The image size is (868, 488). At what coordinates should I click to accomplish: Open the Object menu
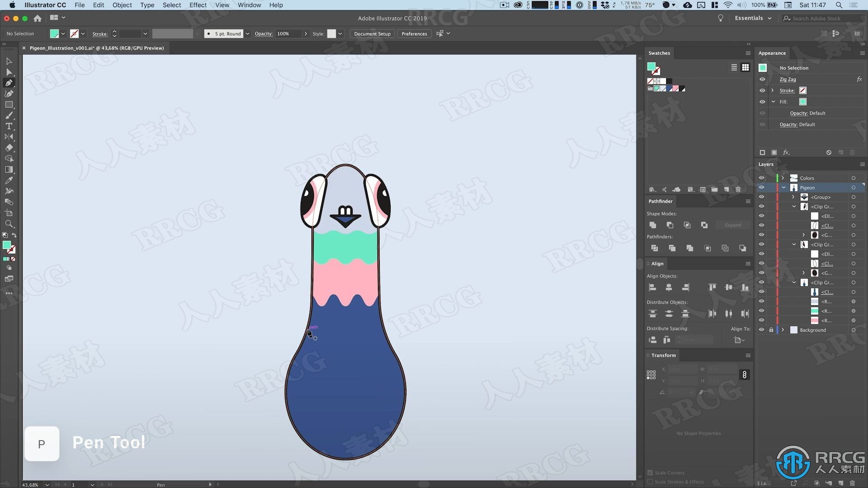tap(122, 5)
